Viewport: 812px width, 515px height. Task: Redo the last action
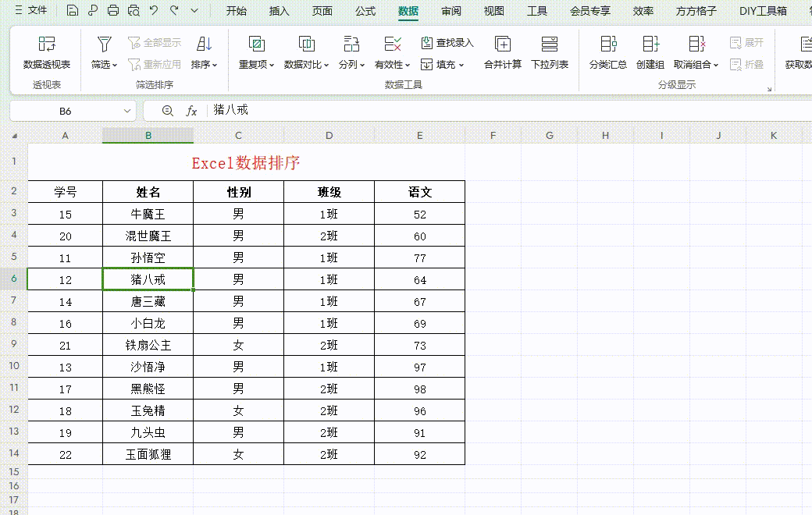[x=174, y=10]
